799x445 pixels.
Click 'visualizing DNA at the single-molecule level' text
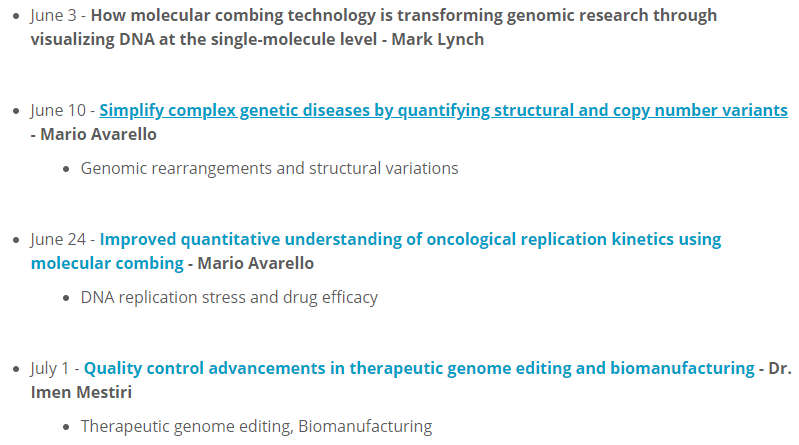tap(204, 39)
